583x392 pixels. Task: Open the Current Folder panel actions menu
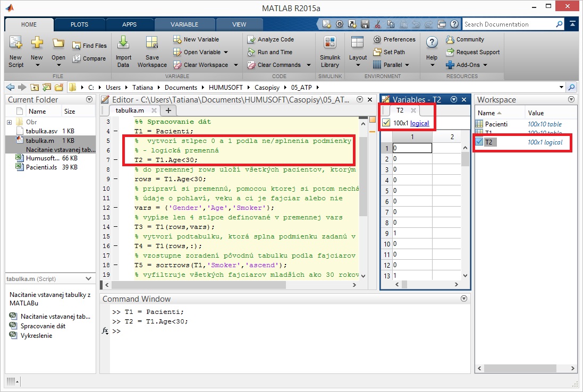[x=89, y=99]
